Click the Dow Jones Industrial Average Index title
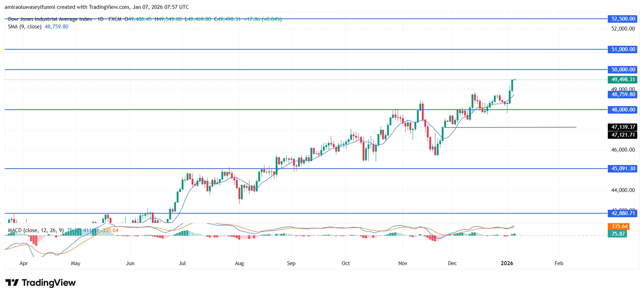This screenshot has width=644, height=296. [x=50, y=19]
